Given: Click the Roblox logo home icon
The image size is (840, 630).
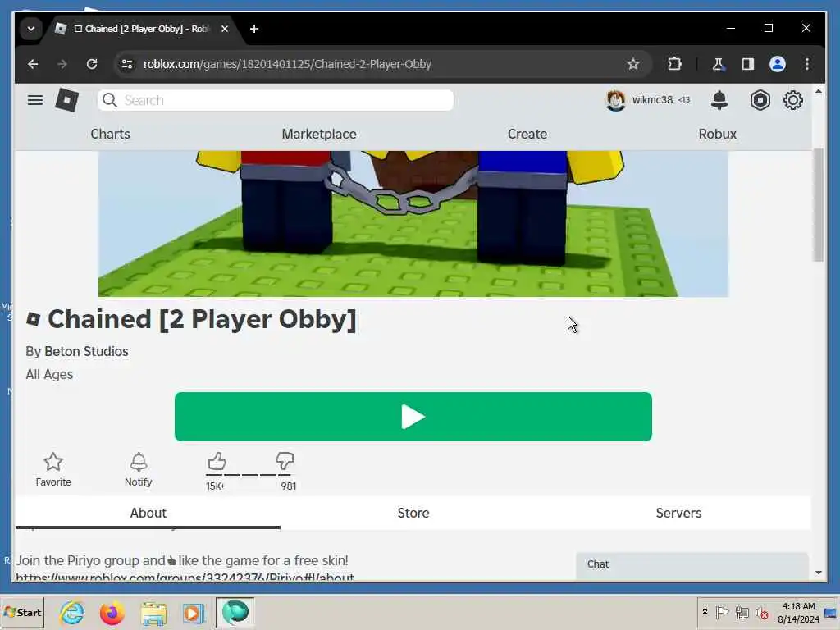Looking at the screenshot, I should point(67,100).
